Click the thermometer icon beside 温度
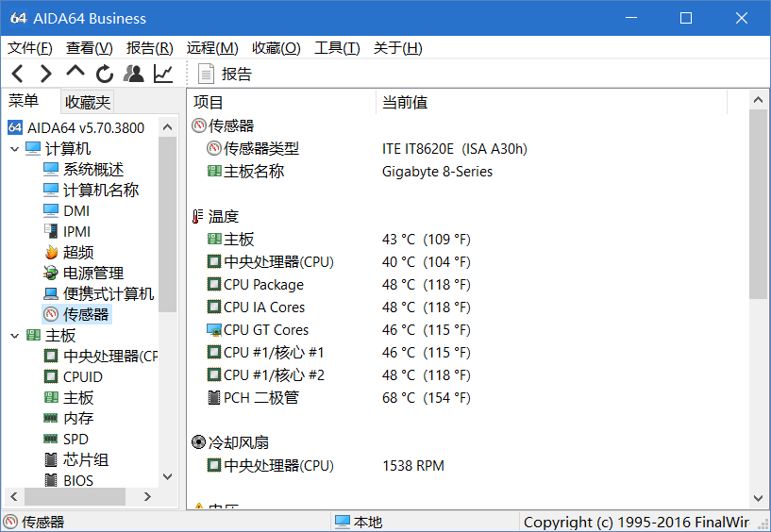Image resolution: width=771 pixels, height=532 pixels. (197, 216)
